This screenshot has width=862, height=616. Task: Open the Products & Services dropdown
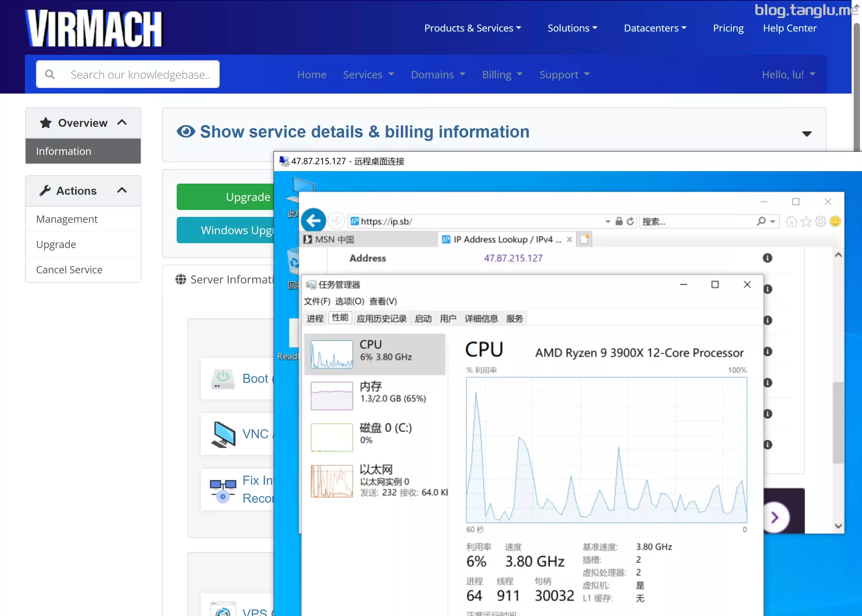pos(473,28)
